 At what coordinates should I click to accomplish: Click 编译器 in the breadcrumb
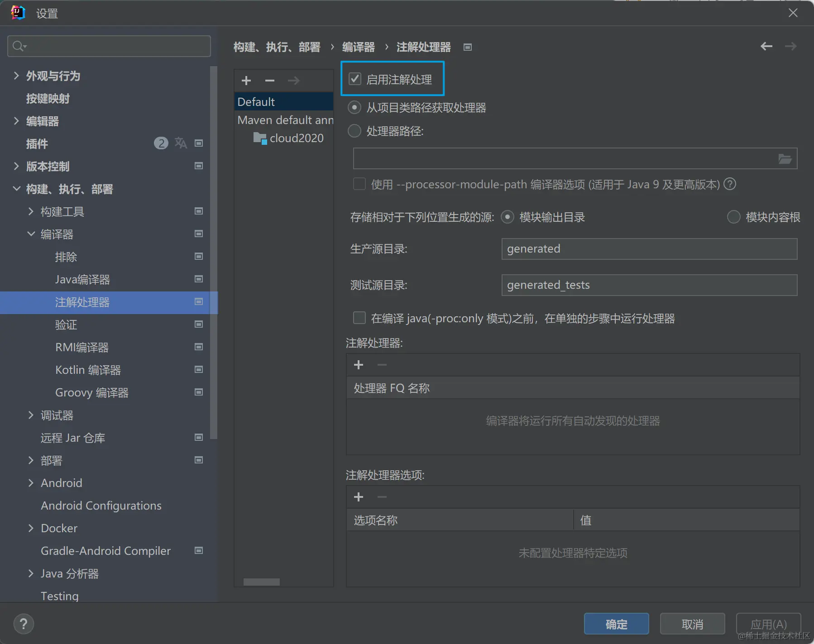point(359,47)
